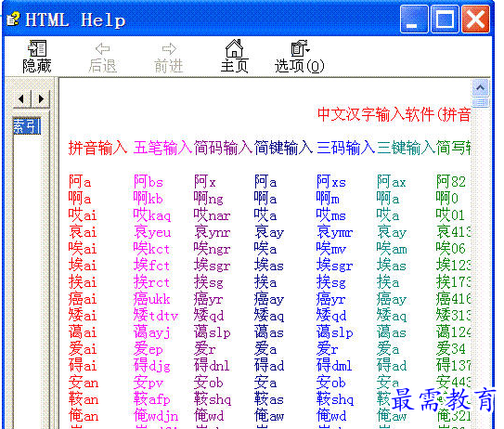Viewport: 504px width, 429px height.
Task: Click the blue entry 蔼slp
Action: (x=334, y=332)
